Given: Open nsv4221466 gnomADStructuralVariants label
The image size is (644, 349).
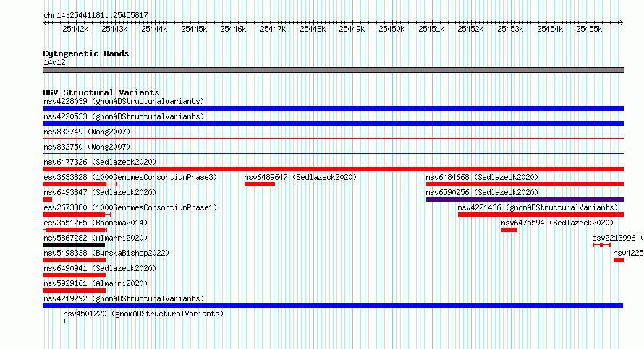Looking at the screenshot, I should tap(538, 207).
